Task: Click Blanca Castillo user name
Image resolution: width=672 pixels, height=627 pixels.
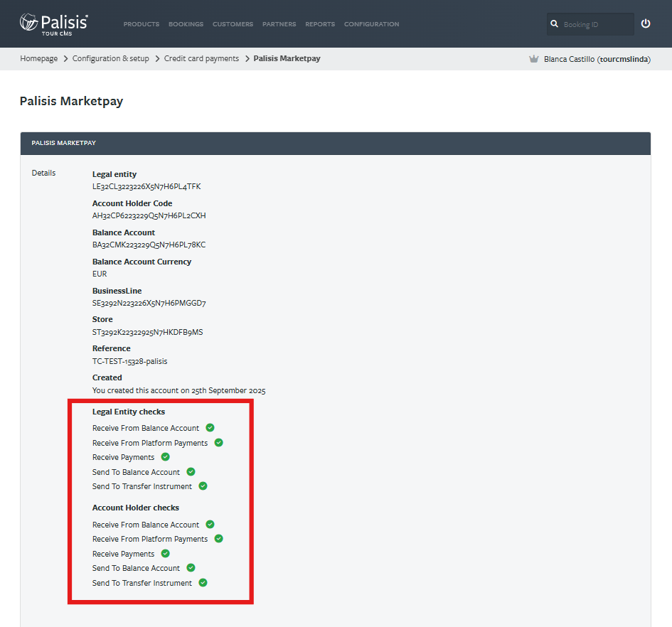Action: tap(597, 59)
